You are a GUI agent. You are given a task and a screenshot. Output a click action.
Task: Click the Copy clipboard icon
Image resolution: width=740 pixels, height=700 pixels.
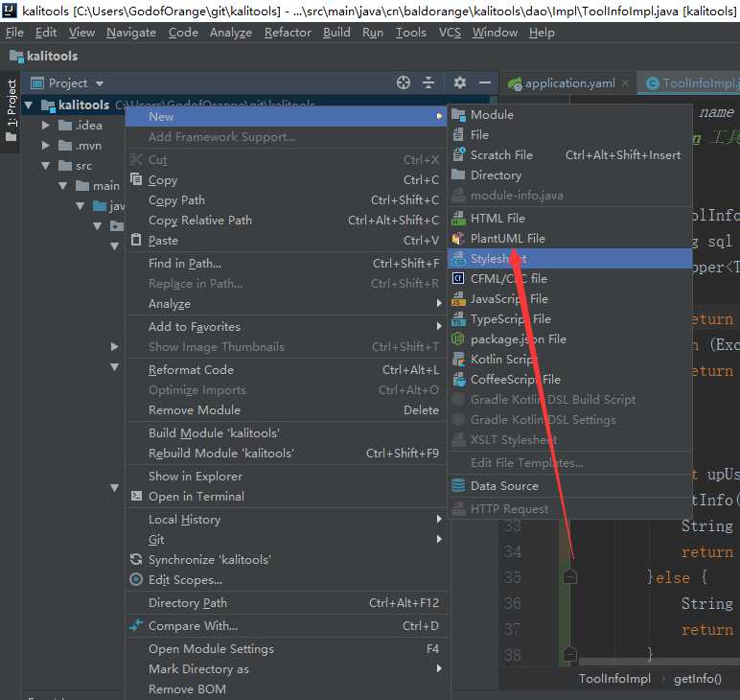point(136,179)
